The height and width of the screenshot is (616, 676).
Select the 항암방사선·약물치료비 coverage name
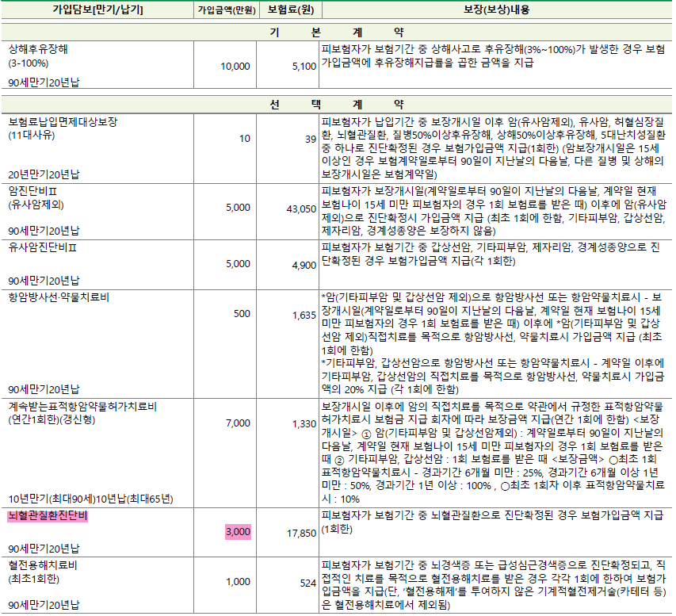[59, 298]
